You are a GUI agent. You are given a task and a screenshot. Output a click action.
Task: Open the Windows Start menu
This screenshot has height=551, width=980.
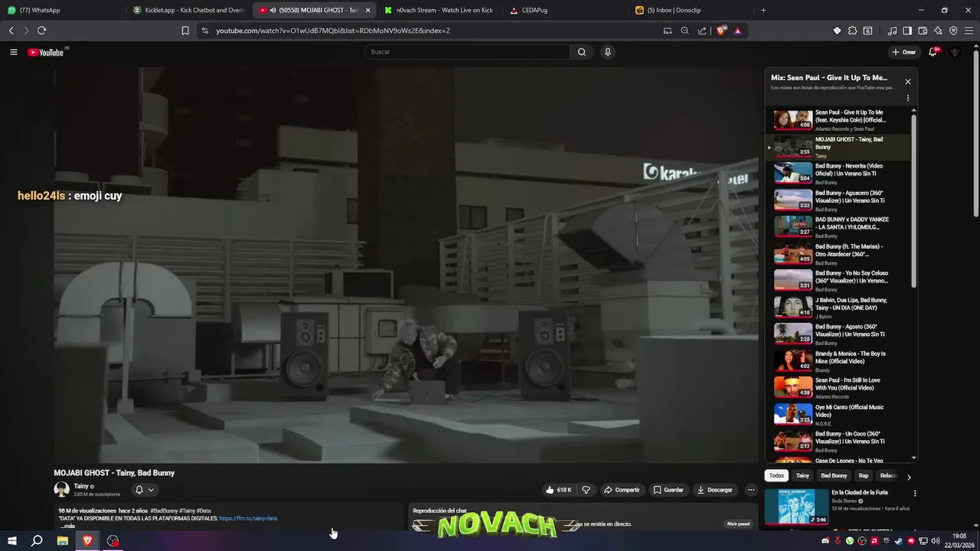[x=11, y=541]
